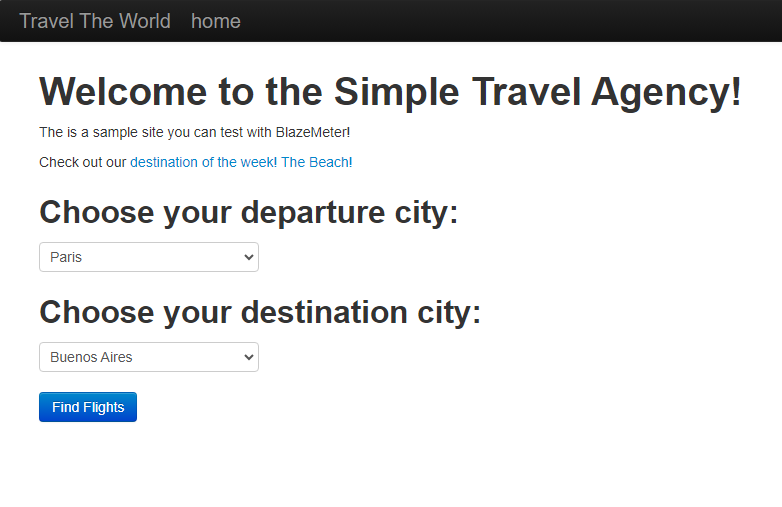Click the word destination in the second subheading
The width and height of the screenshot is (782, 507).
(324, 313)
